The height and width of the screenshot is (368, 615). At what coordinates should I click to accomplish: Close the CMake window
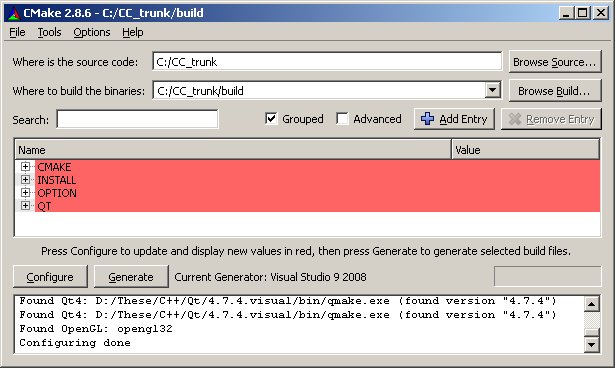[x=601, y=13]
